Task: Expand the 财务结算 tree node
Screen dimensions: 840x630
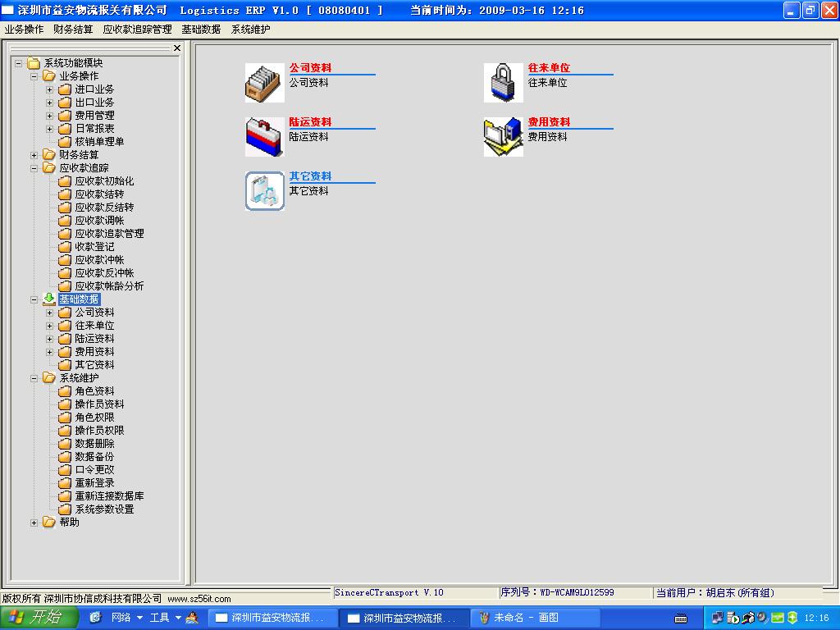Action: pos(34,155)
